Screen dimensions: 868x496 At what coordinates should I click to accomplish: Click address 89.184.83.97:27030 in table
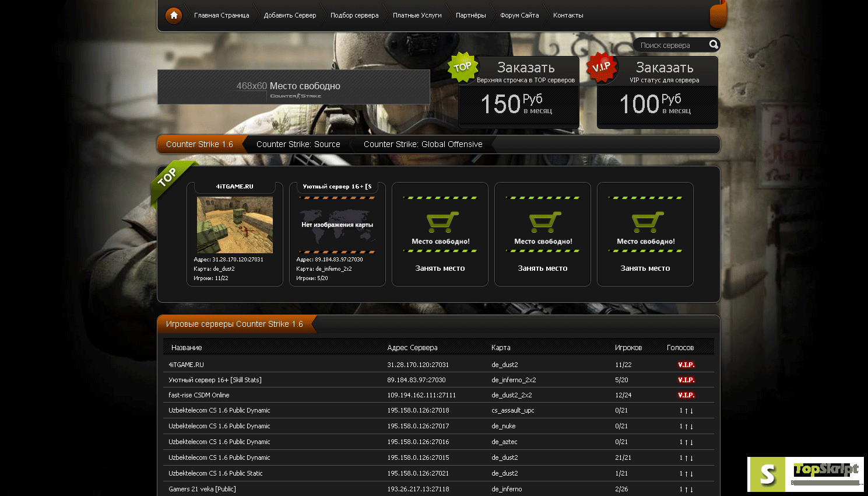click(x=416, y=380)
